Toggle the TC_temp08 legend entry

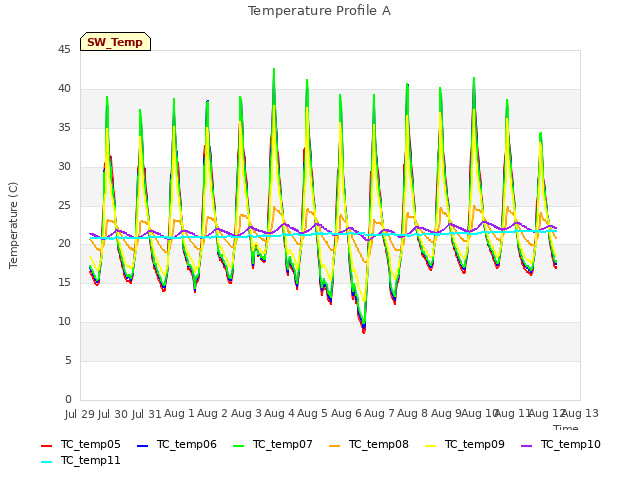click(369, 444)
